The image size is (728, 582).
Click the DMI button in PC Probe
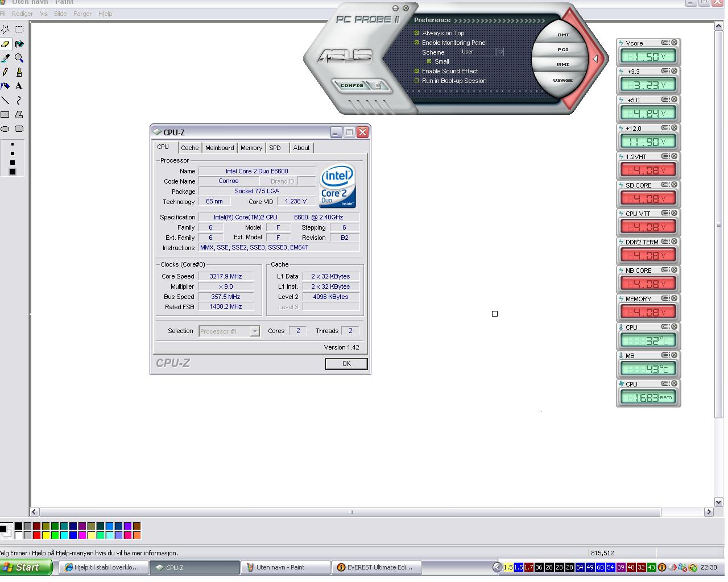tap(563, 35)
